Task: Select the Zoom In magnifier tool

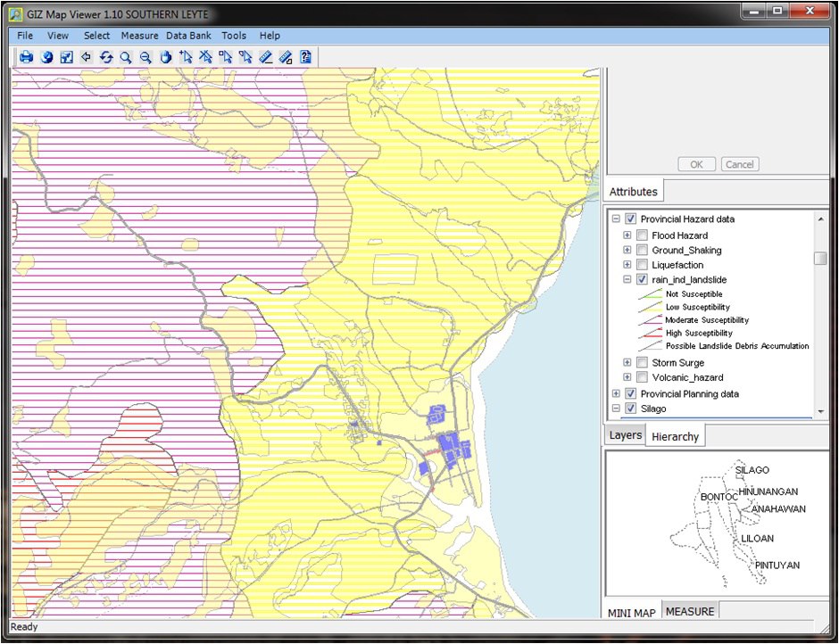Action: [126, 57]
